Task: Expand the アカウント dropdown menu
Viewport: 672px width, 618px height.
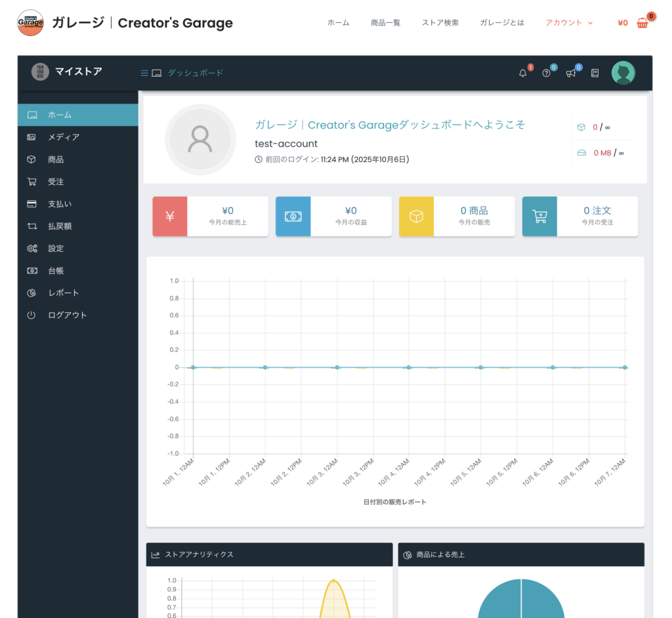Action: point(568,22)
